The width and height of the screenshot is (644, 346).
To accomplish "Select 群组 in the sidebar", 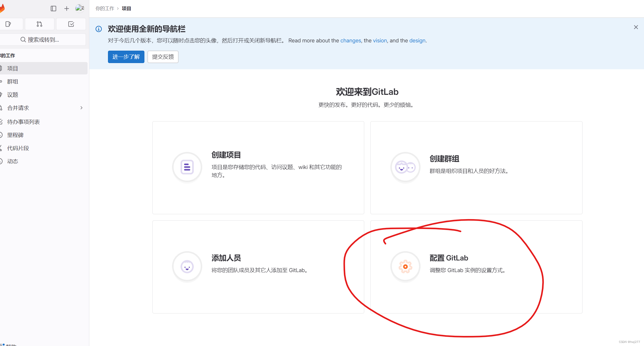I will click(x=44, y=81).
